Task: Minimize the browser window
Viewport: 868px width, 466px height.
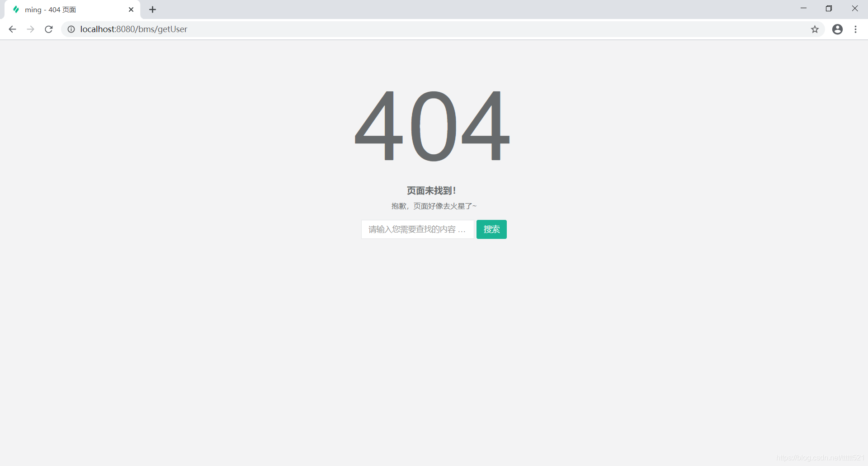Action: (x=804, y=8)
